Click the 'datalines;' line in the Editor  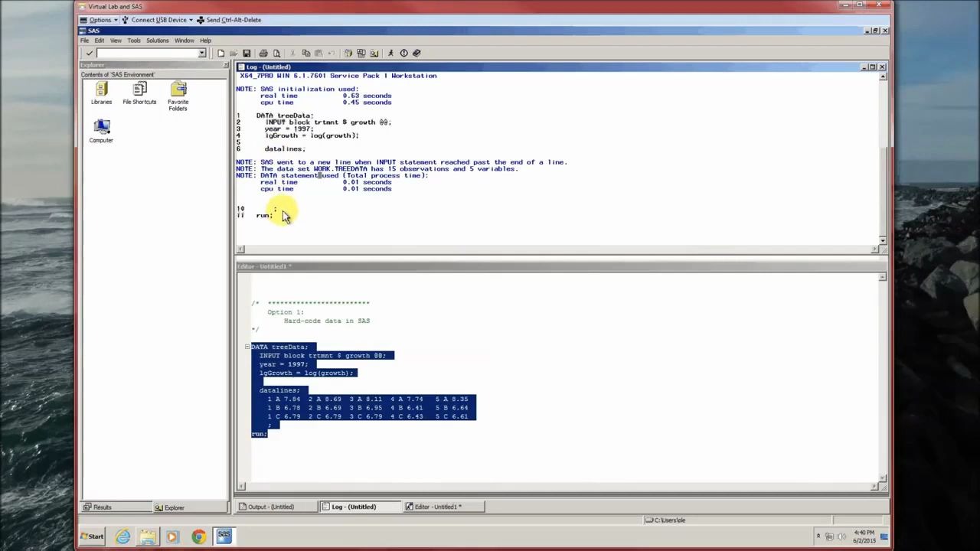coord(279,390)
